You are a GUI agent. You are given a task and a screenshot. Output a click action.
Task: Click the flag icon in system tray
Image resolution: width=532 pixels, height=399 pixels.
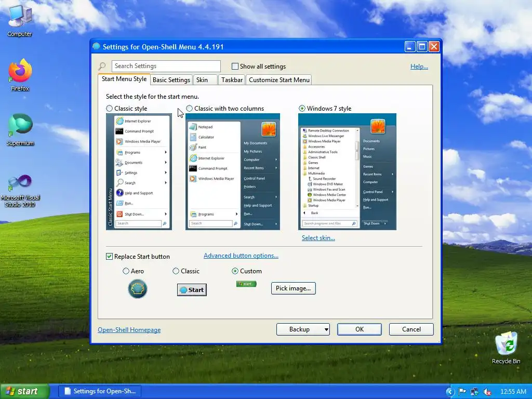coord(462,392)
